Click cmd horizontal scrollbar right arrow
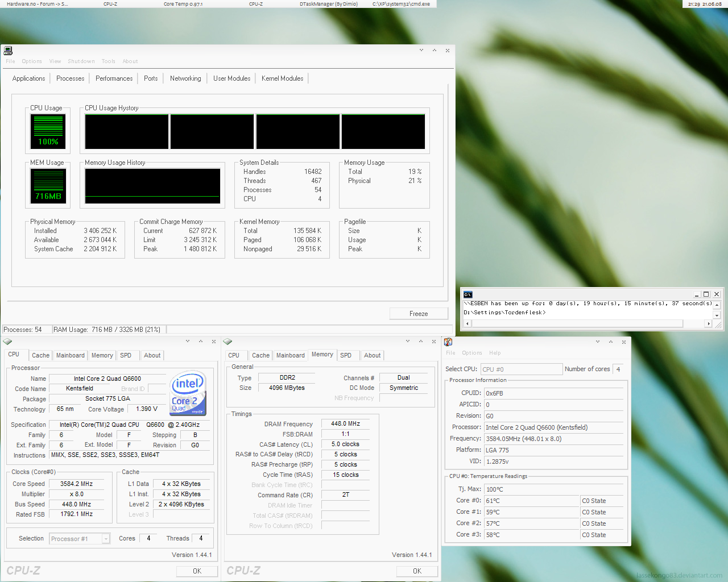Image resolution: width=728 pixels, height=582 pixels. pos(708,323)
